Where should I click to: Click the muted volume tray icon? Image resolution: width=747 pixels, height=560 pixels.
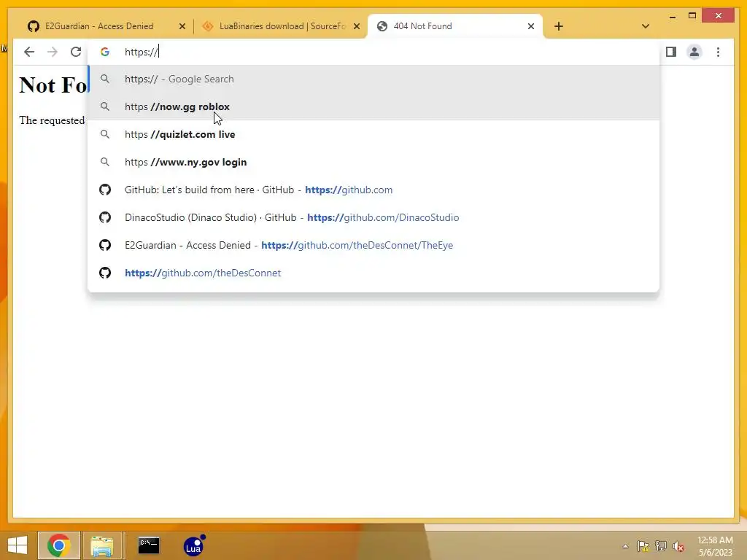click(x=678, y=546)
